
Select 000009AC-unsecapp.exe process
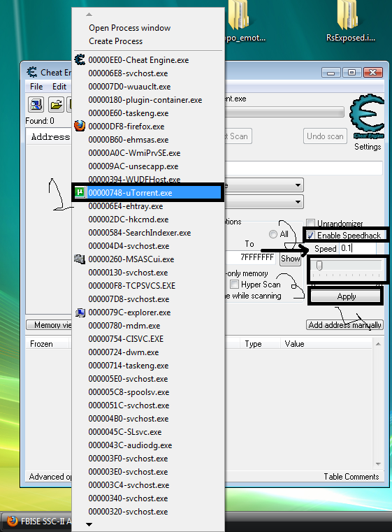pos(147,166)
